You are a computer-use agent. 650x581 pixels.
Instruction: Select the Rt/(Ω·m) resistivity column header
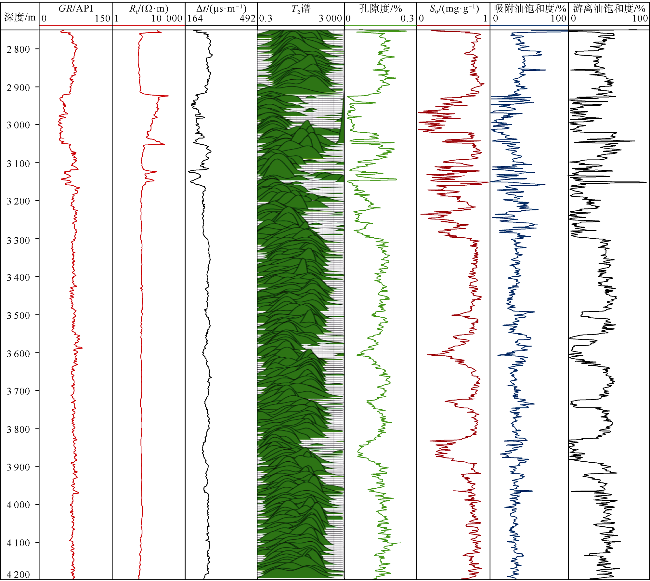click(148, 8)
